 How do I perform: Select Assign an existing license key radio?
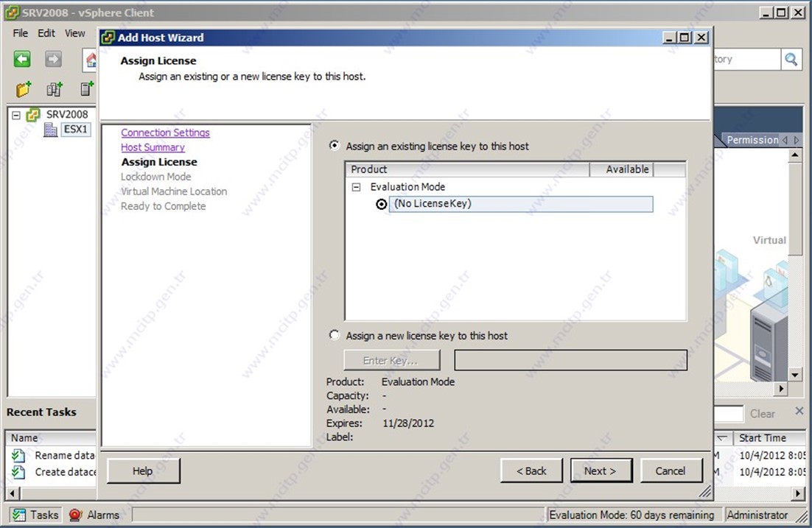[335, 146]
